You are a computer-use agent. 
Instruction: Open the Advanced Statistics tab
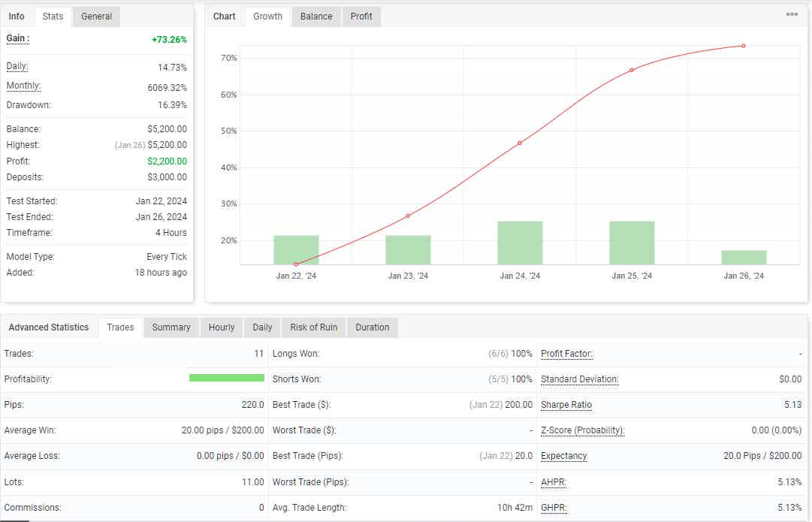coord(49,327)
